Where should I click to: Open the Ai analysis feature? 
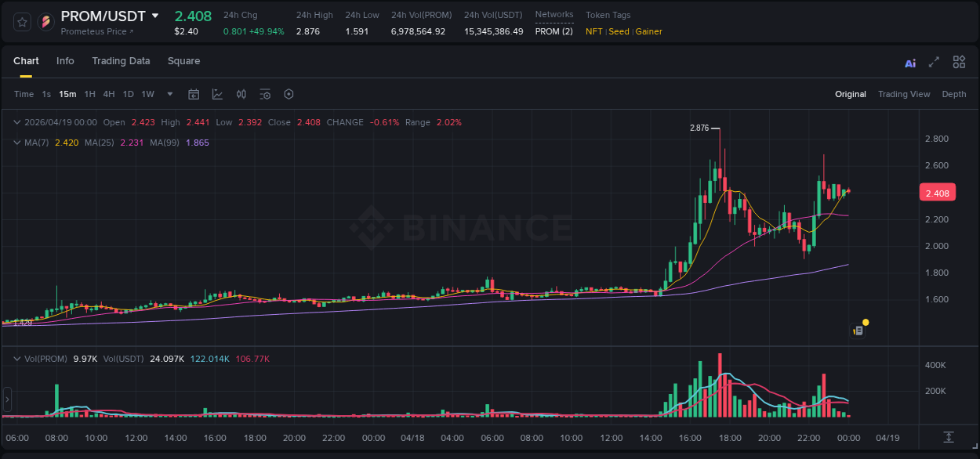point(909,62)
